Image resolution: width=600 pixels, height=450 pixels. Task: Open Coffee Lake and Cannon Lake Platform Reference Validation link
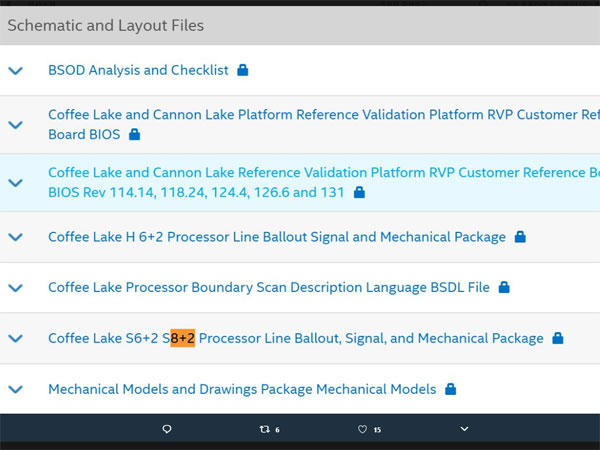point(324,124)
